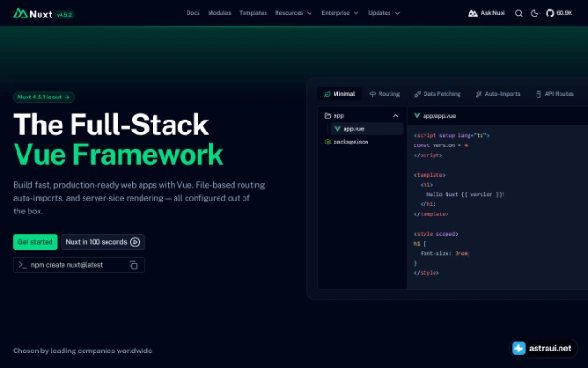Viewport: 588px width, 368px height.
Task: Click the Nuxt logo
Action: point(33,14)
